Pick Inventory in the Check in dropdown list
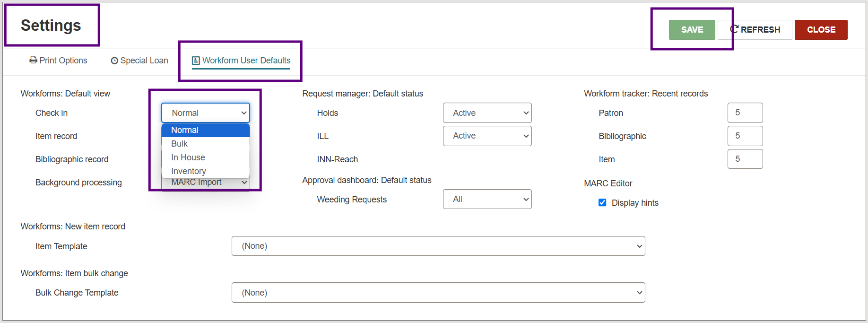Viewport: 868px width, 323px height. click(x=189, y=171)
